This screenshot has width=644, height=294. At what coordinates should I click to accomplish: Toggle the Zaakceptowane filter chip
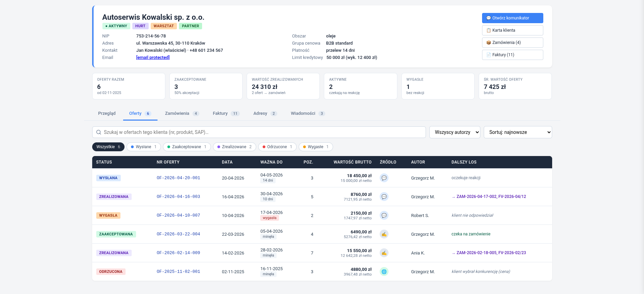point(187,147)
